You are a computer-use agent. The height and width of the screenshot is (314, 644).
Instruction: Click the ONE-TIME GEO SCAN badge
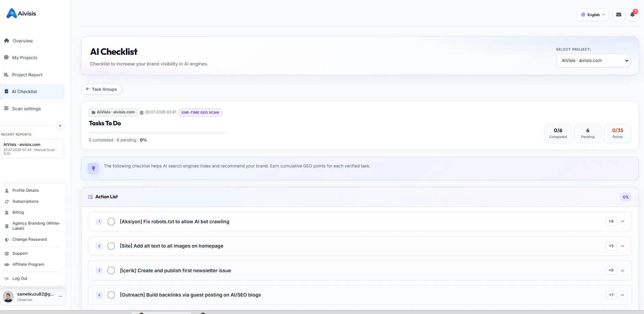(x=200, y=113)
